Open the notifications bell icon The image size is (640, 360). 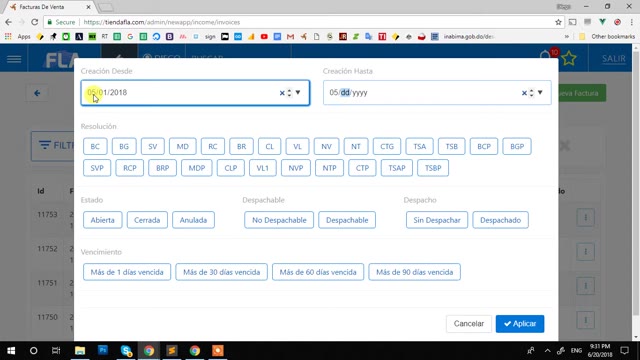(x=544, y=56)
